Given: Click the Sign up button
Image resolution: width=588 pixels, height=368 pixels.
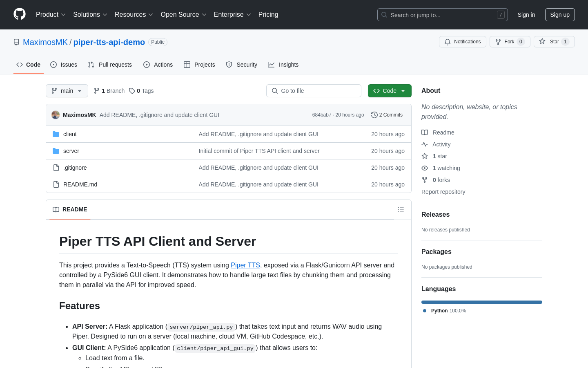Looking at the screenshot, I should pyautogui.click(x=560, y=15).
